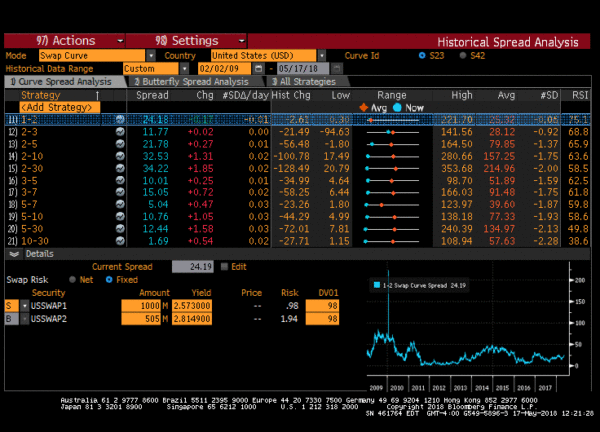Sort by Strategy column arrow
Screen dimensions: 600x432
pyautogui.click(x=98, y=95)
